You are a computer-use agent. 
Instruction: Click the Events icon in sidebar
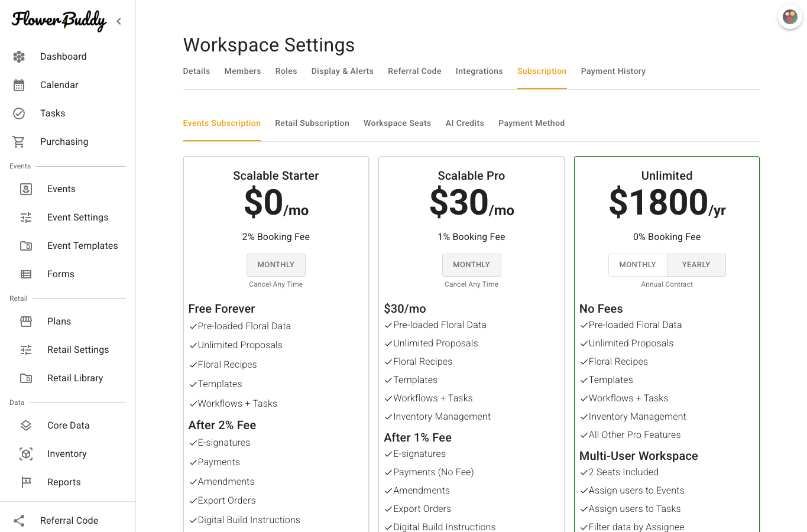click(26, 189)
